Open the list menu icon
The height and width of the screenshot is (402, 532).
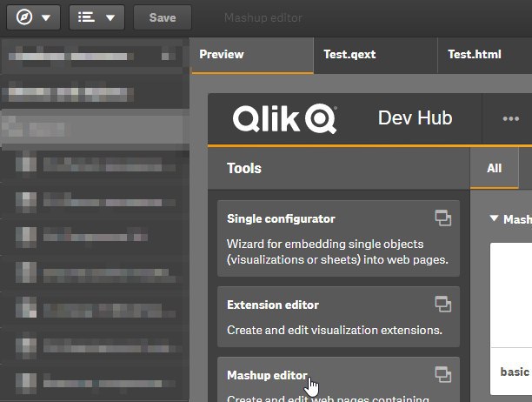(x=86, y=17)
